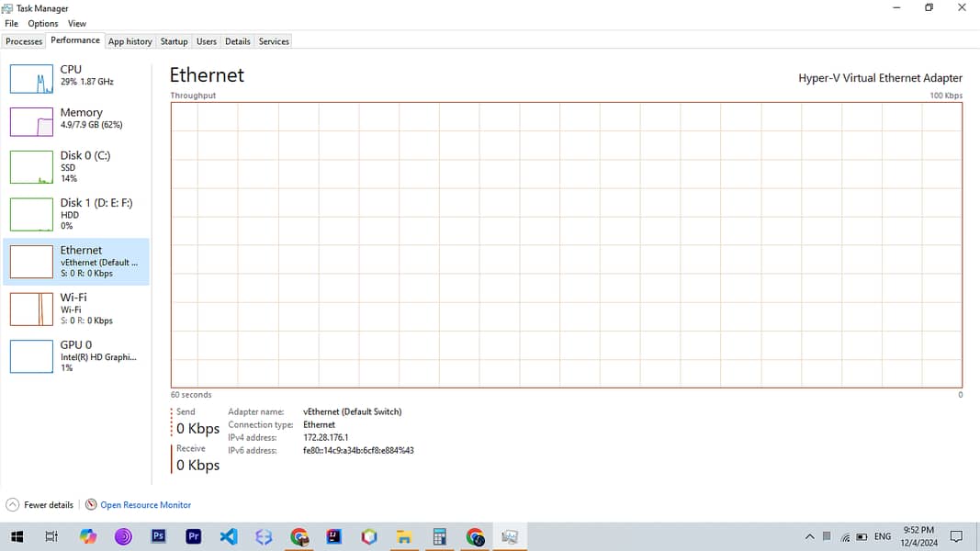Show hidden system tray icons
The image size is (980, 551).
pos(809,536)
